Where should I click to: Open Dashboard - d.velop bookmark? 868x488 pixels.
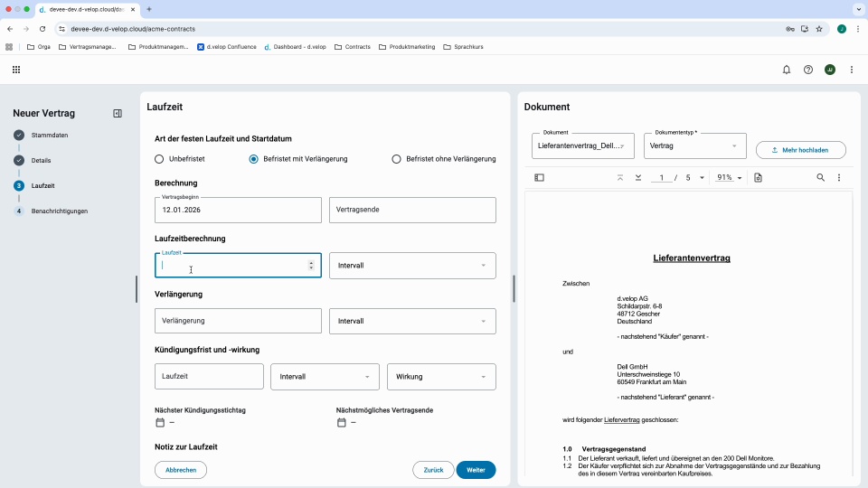coord(295,47)
